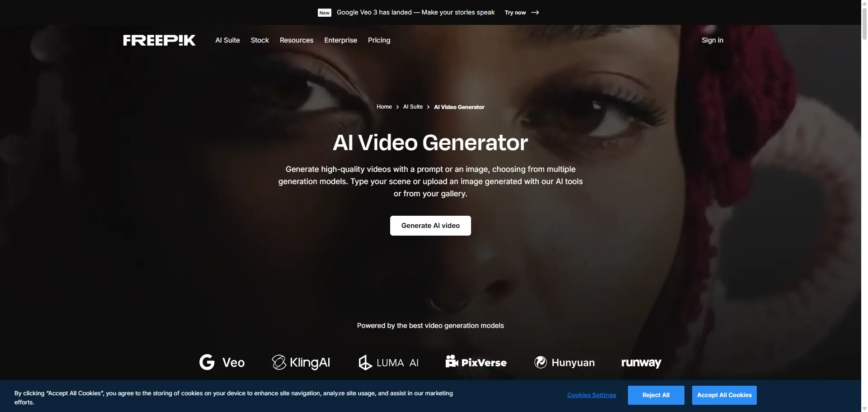The width and height of the screenshot is (868, 412).
Task: Click the Reject All button
Action: tap(656, 395)
